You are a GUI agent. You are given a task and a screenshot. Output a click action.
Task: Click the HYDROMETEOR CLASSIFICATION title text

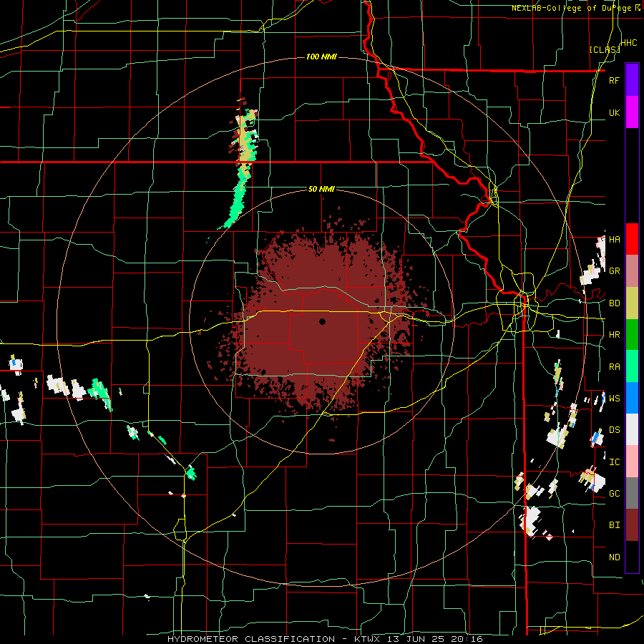pyautogui.click(x=251, y=639)
